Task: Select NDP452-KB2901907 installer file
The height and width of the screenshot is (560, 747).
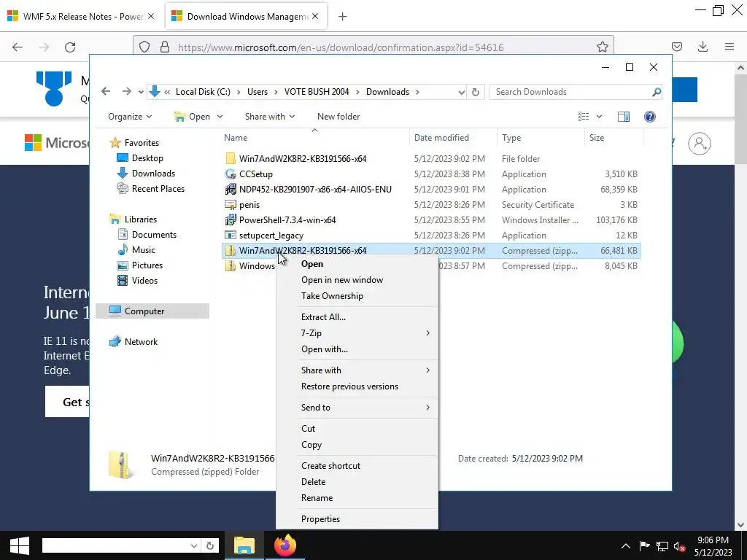Action: pyautogui.click(x=431, y=189)
